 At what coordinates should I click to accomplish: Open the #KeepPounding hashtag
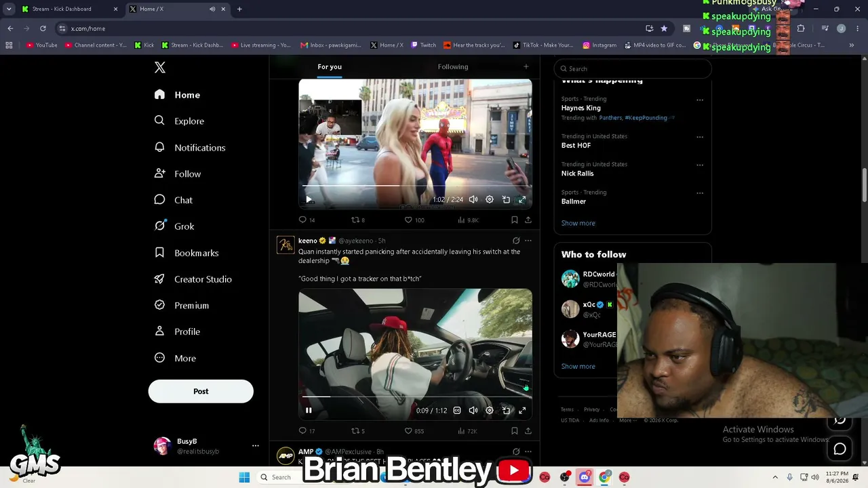pyautogui.click(x=646, y=118)
